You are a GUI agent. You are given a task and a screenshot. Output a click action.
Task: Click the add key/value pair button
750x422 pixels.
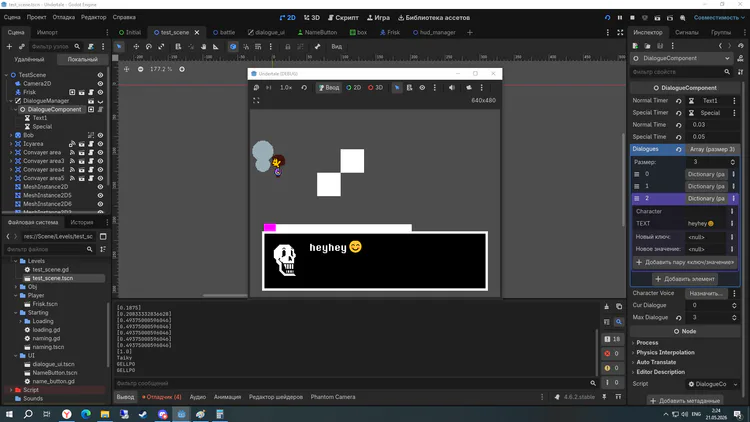[685, 262]
